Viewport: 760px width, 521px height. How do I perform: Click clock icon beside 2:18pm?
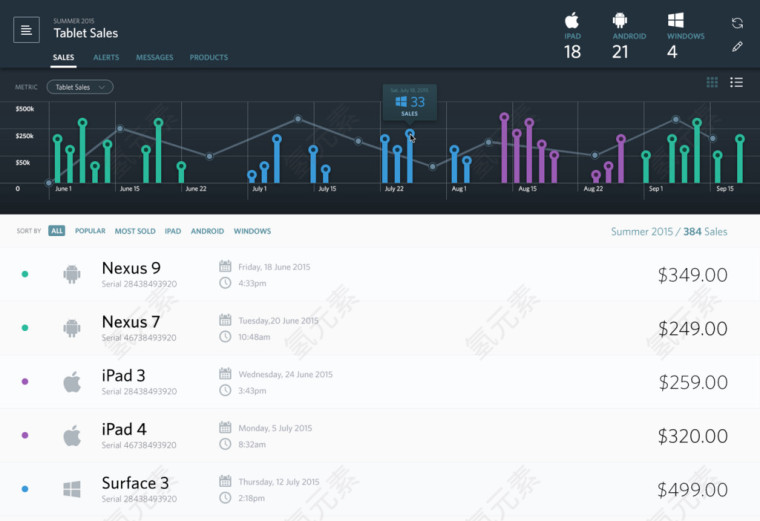[225, 498]
